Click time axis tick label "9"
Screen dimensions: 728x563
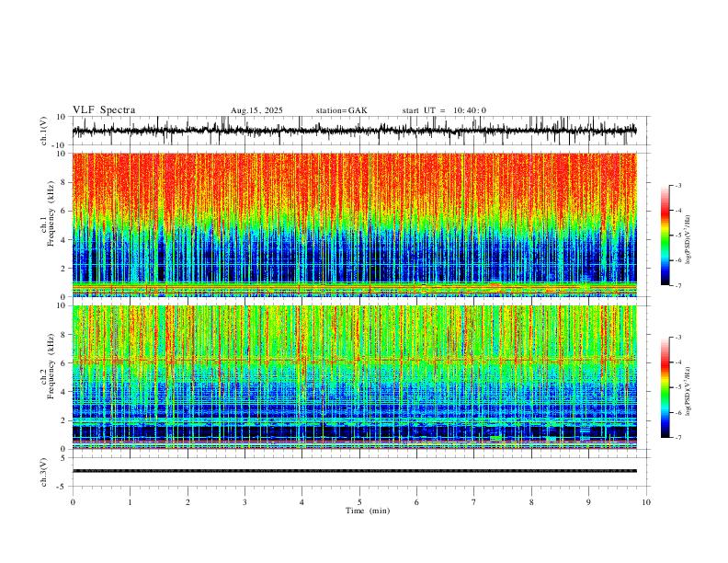tap(588, 502)
